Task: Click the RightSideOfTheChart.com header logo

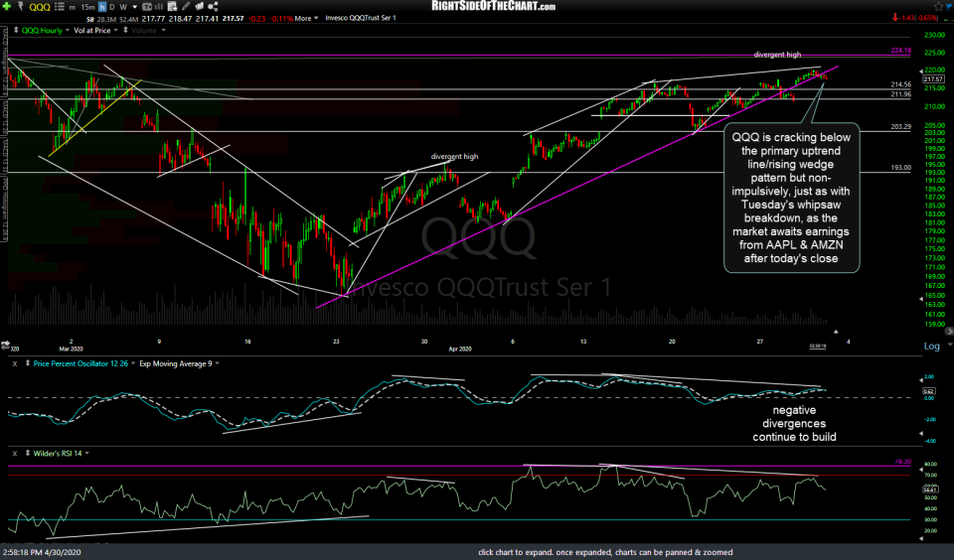Action: tap(494, 6)
